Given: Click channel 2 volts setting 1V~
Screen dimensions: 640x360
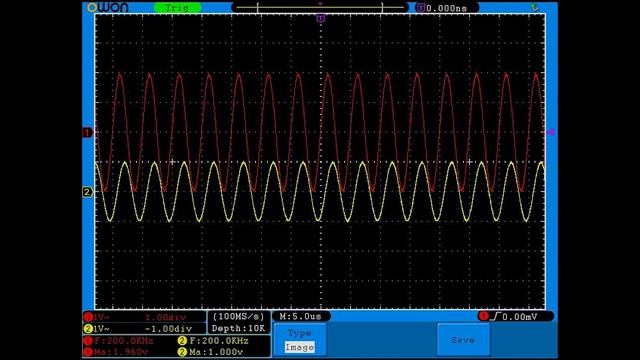Looking at the screenshot, I should click(x=101, y=329).
